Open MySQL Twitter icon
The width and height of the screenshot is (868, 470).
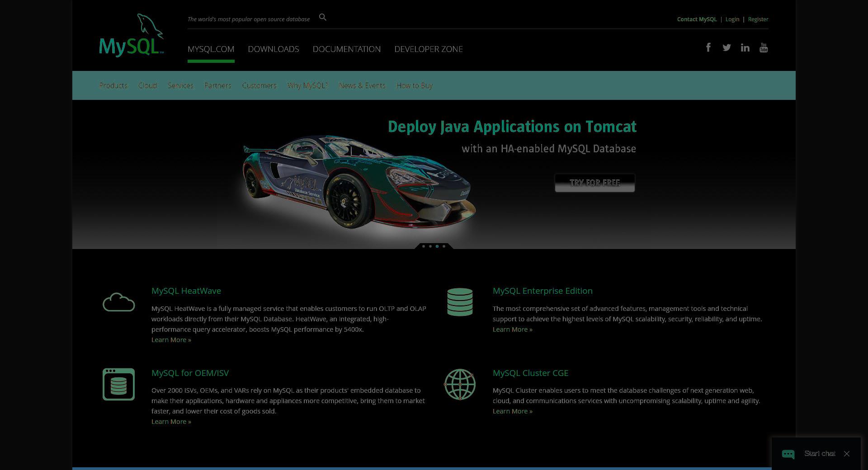pos(726,47)
